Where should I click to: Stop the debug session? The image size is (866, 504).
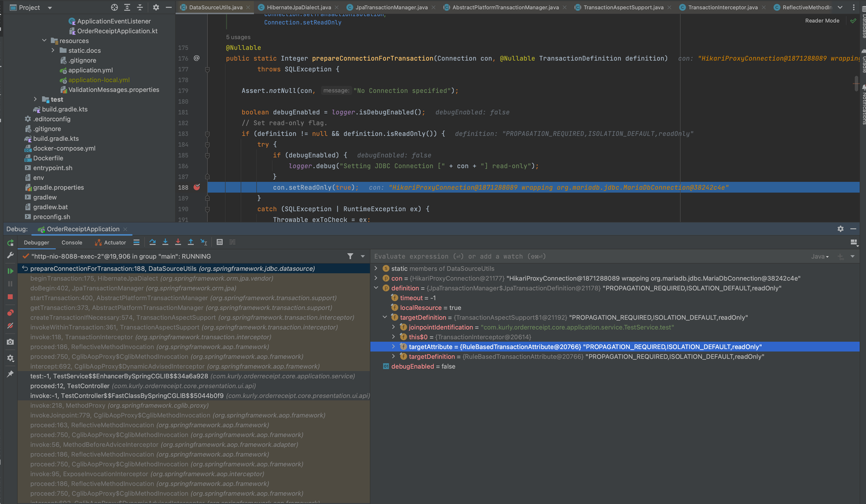(10, 297)
